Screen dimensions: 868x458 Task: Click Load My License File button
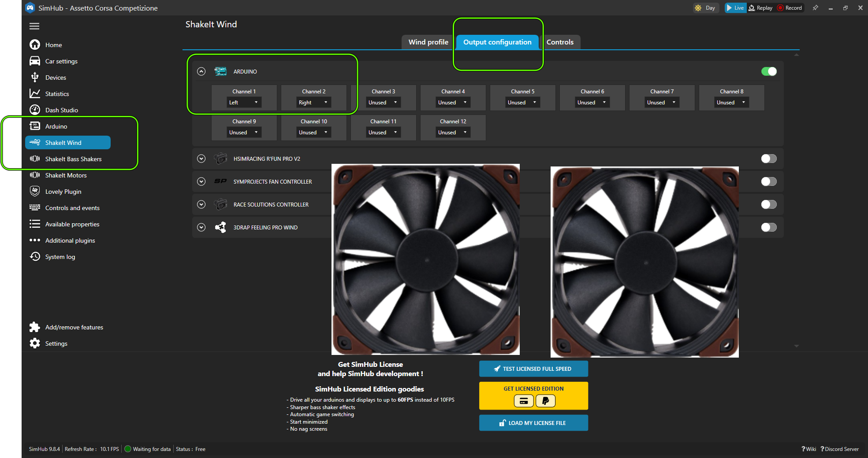point(533,423)
